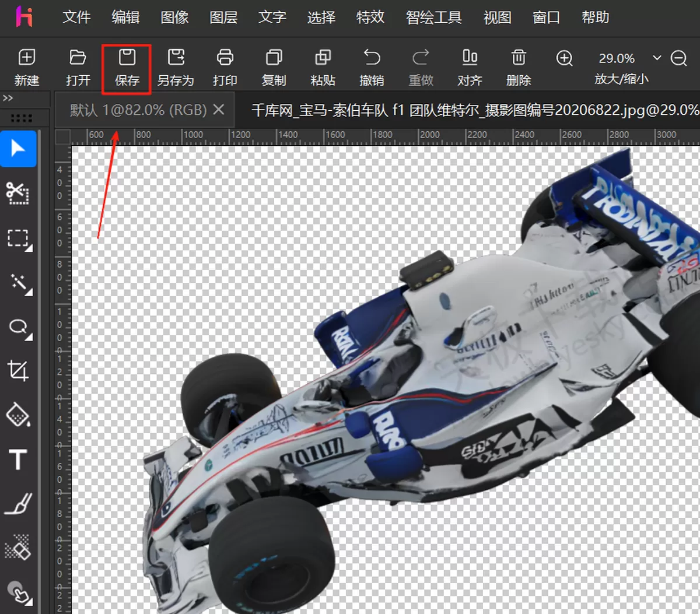Click the 另存为 save-as icon

point(176,58)
